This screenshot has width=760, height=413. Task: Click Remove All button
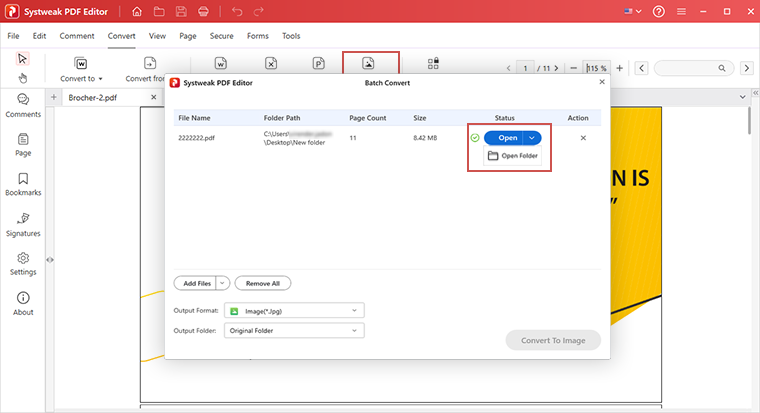[263, 283]
